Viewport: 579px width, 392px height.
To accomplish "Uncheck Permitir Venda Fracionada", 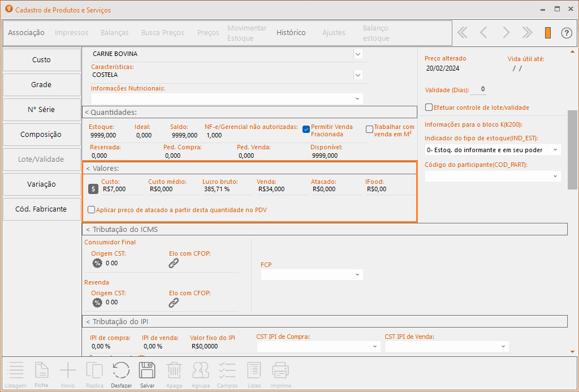I will click(306, 130).
